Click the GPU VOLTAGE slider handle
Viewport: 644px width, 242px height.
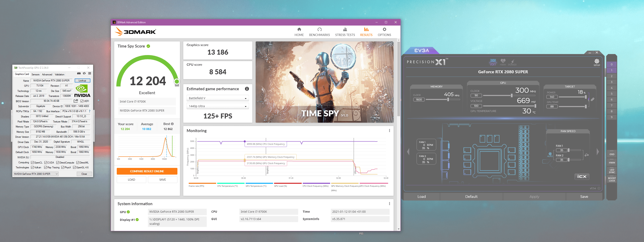535,106
